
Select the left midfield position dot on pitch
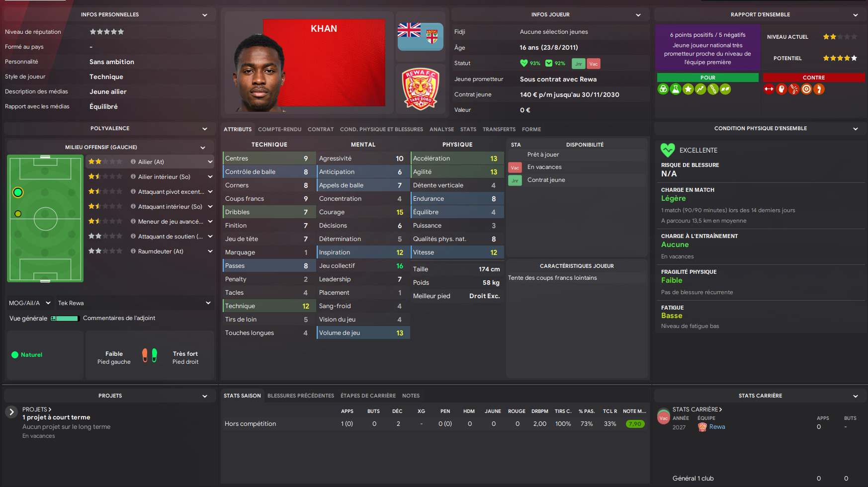click(x=18, y=214)
